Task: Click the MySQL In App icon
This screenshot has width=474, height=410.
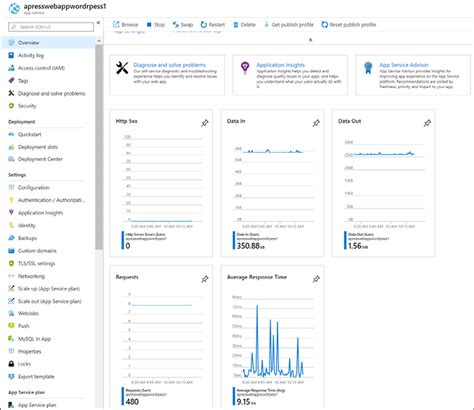Action: (x=11, y=339)
